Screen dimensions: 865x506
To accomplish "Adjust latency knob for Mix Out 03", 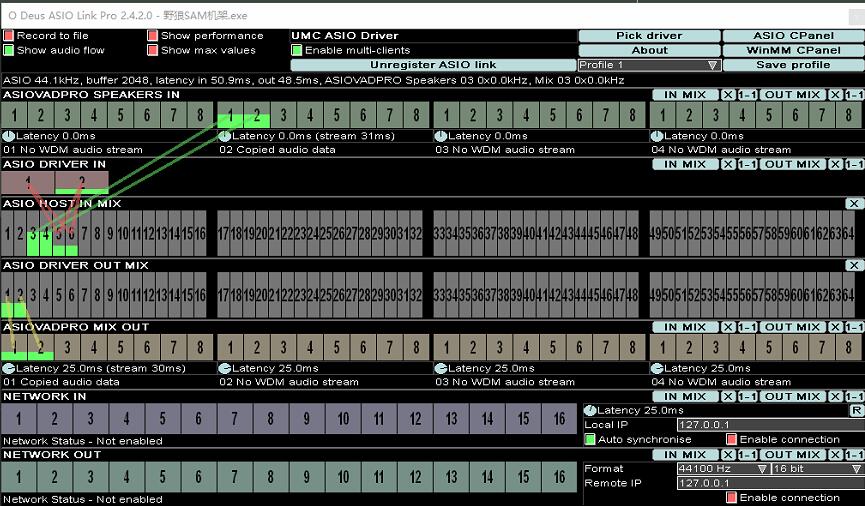I will [x=441, y=368].
